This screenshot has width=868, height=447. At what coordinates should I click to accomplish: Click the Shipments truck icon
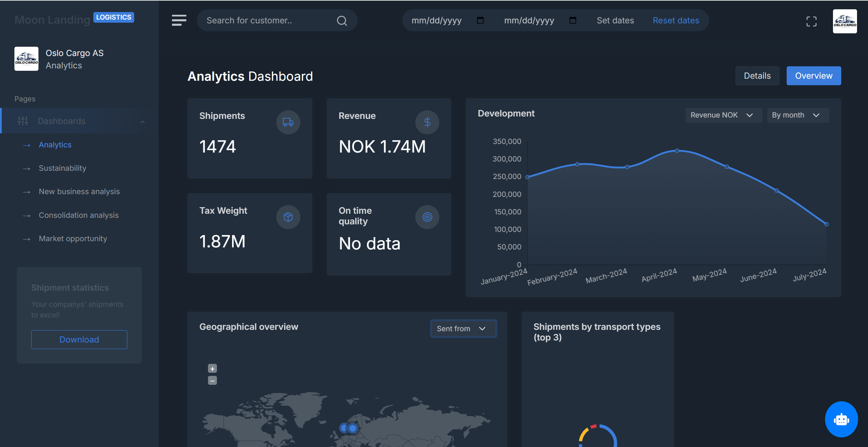[x=288, y=122]
